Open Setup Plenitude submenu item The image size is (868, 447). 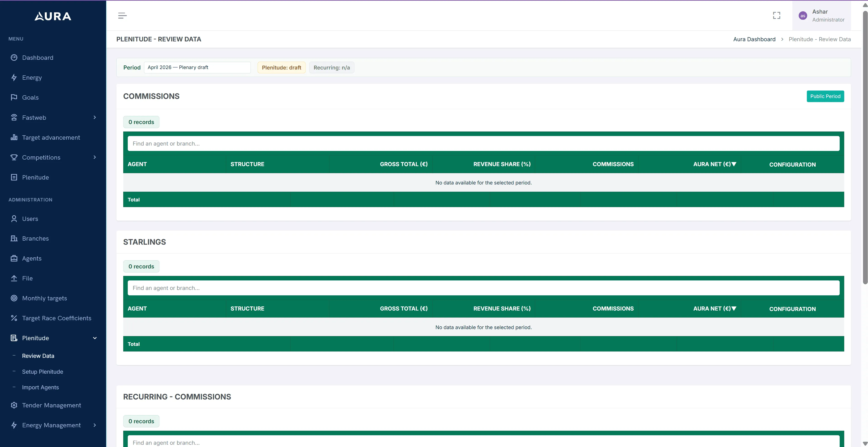coord(42,372)
